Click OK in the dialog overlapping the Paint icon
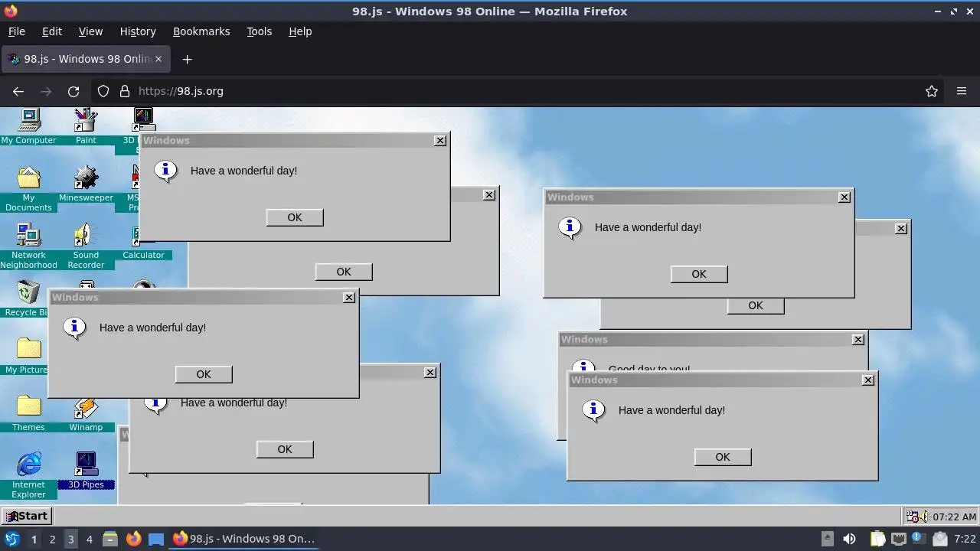980x551 pixels. tap(295, 217)
